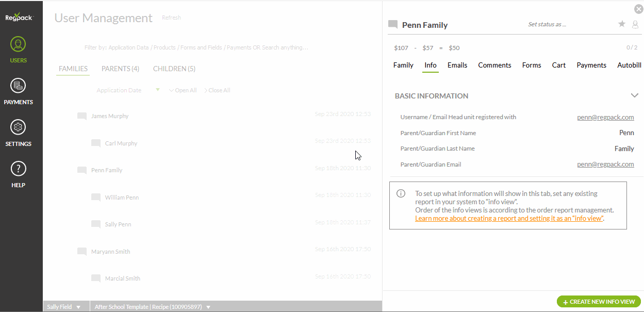This screenshot has width=644, height=312.
Task: Click comment bubble icon next to James Murphy
Action: point(81,116)
